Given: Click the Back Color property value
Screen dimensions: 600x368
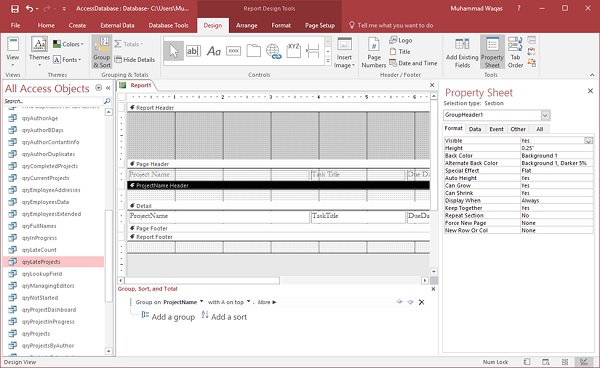Looking at the screenshot, I should [556, 156].
